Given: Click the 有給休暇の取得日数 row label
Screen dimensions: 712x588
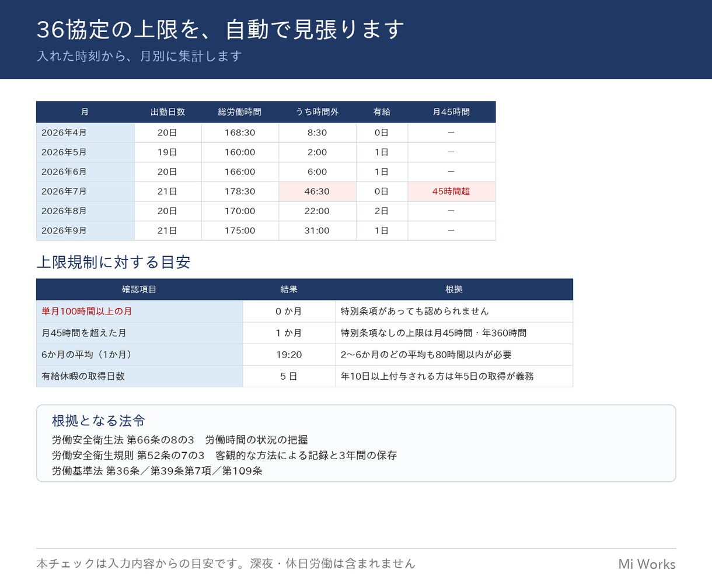Looking at the screenshot, I should (139, 376).
